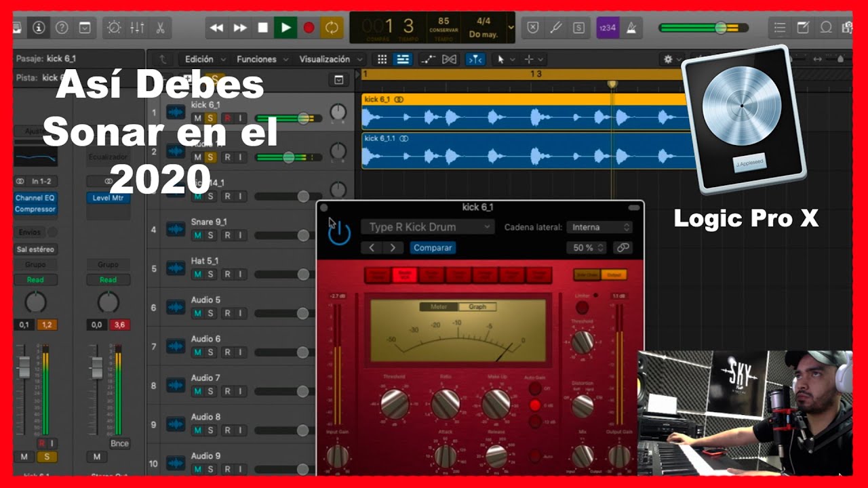Mute the kick 6_1 track
The width and height of the screenshot is (868, 488).
(197, 118)
